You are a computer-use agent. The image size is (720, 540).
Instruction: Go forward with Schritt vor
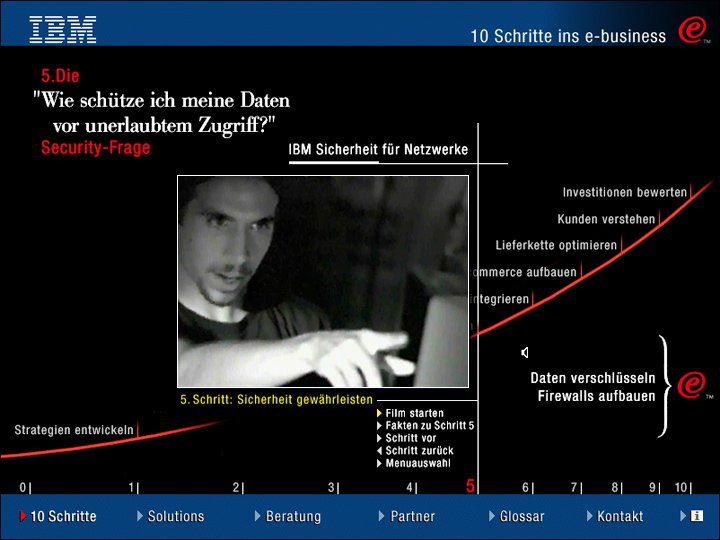point(406,438)
